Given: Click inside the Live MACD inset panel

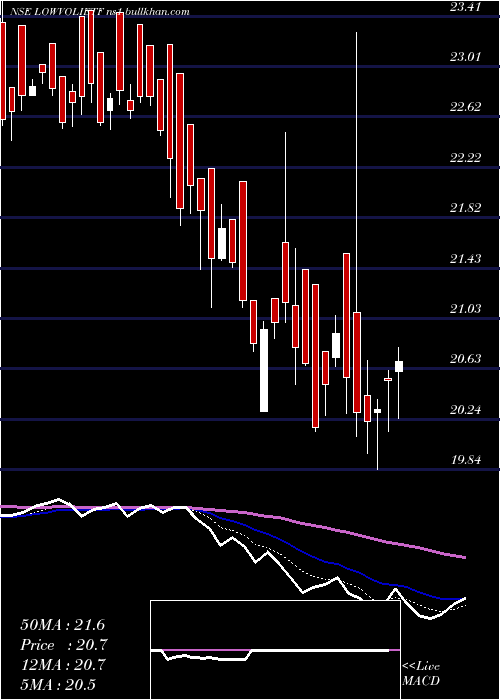Looking at the screenshot, I should (275, 650).
